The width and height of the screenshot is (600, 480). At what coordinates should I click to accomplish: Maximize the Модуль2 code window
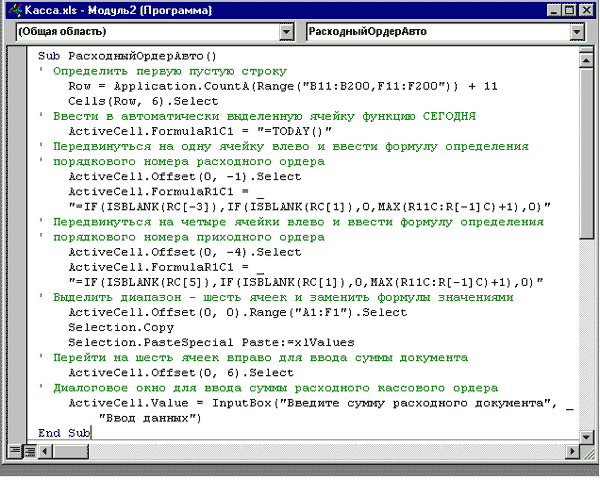coord(569,10)
